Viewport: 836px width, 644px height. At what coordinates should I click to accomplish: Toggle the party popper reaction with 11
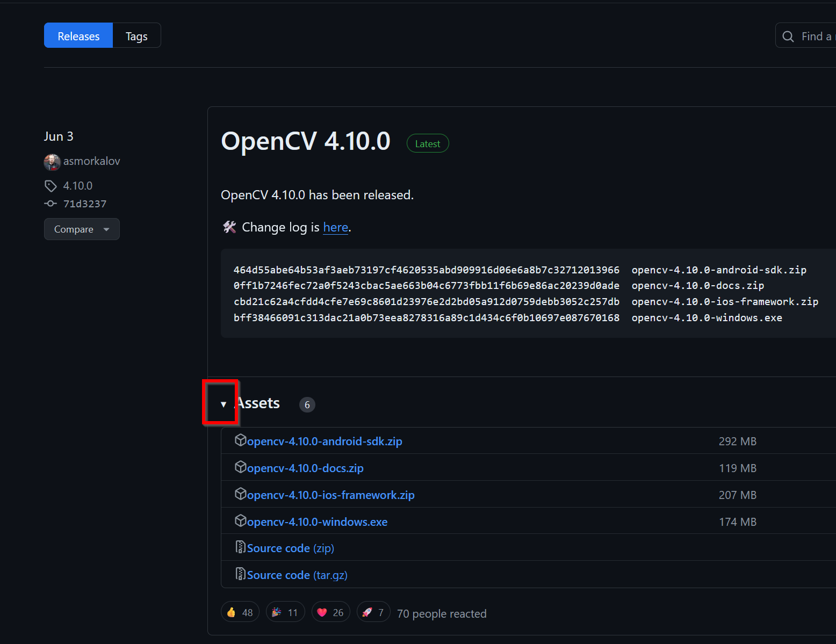coord(285,612)
